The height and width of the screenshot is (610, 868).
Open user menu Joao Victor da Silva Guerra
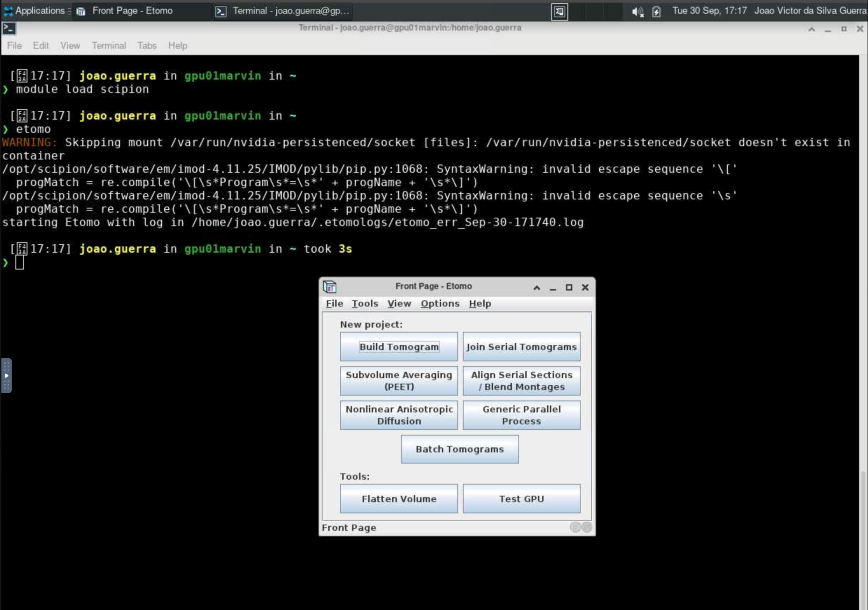tap(810, 11)
